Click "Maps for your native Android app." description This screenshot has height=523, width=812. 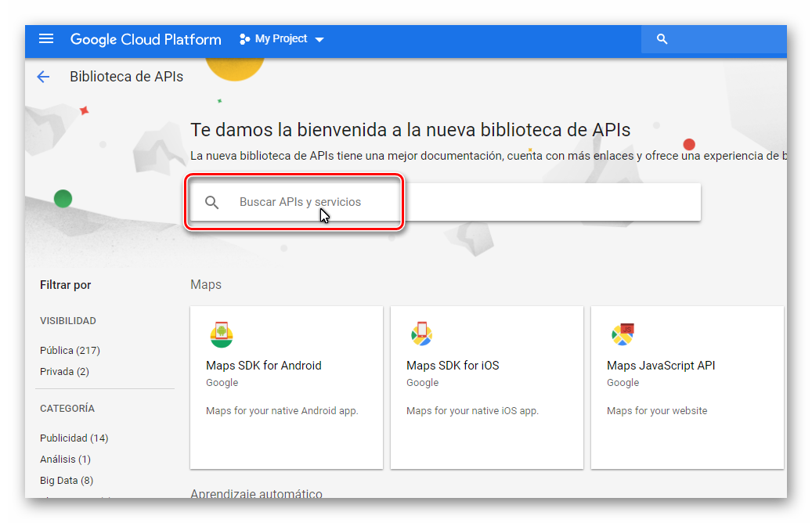click(282, 410)
